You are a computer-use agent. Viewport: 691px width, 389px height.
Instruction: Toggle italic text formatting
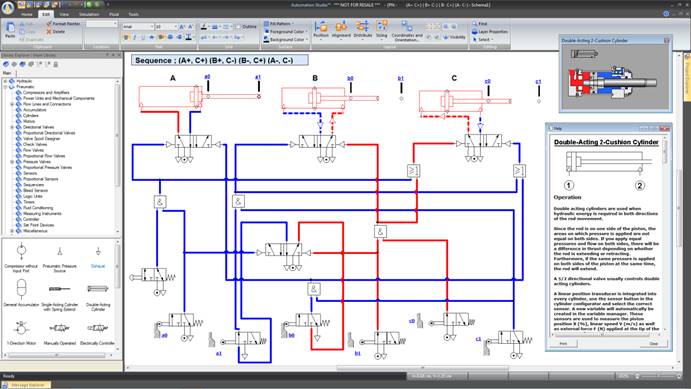135,37
